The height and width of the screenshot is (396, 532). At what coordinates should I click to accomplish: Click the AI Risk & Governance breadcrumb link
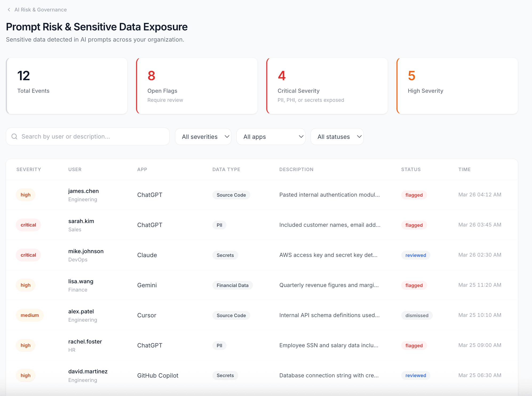tap(41, 10)
